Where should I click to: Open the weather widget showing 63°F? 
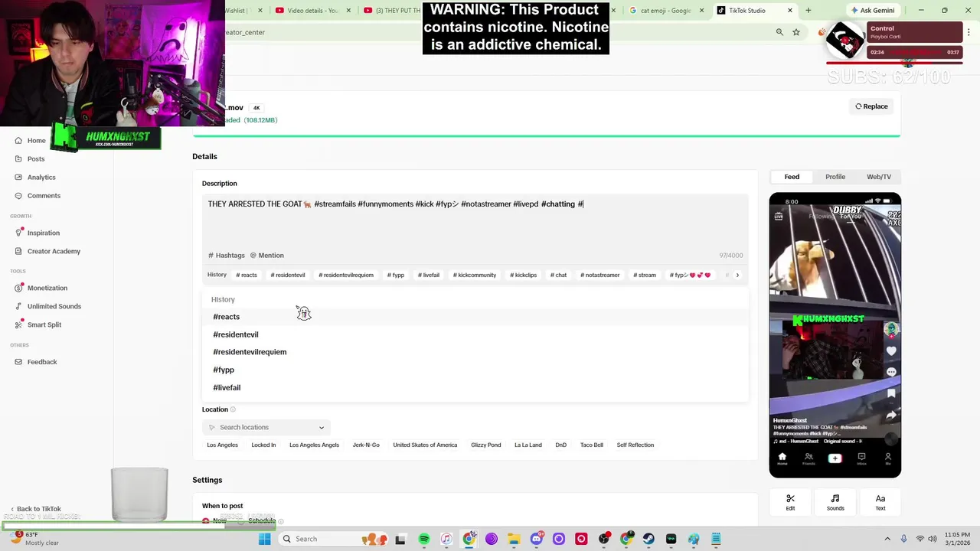pyautogui.click(x=33, y=539)
